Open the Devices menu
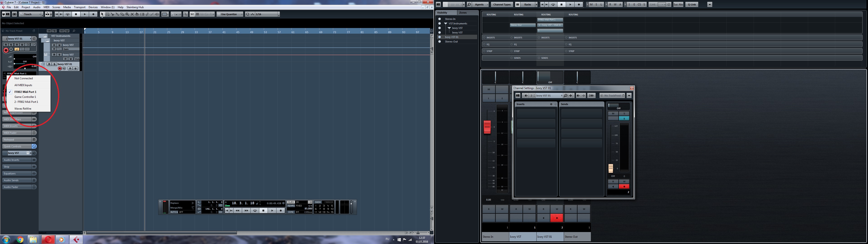Screen dimensions: 868x244 click(x=93, y=7)
